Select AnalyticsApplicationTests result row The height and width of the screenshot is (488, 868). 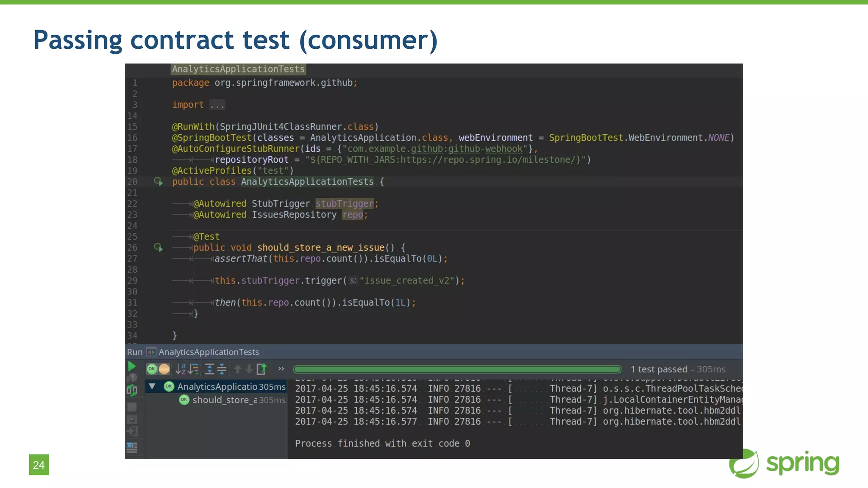216,386
